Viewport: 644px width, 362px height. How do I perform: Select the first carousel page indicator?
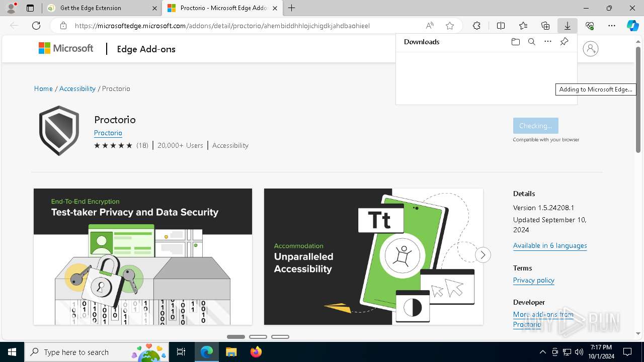236,337
